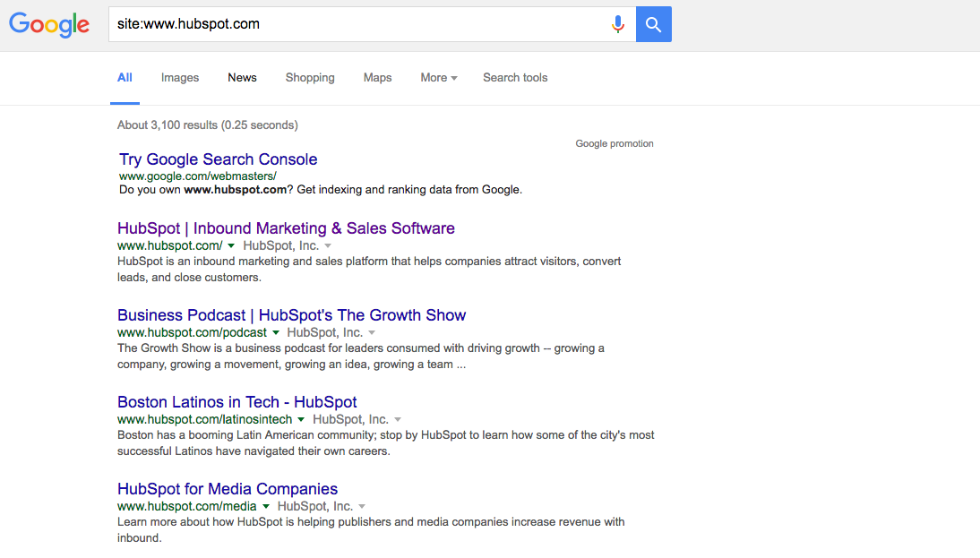Activate voice search microphone icon
This screenshot has height=558, width=980.
point(617,24)
